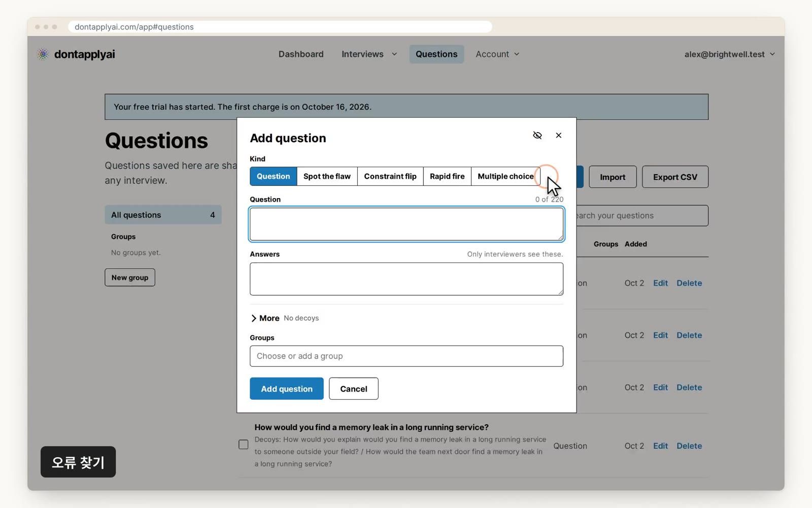
Task: Submit with the Add question button
Action: 287,389
